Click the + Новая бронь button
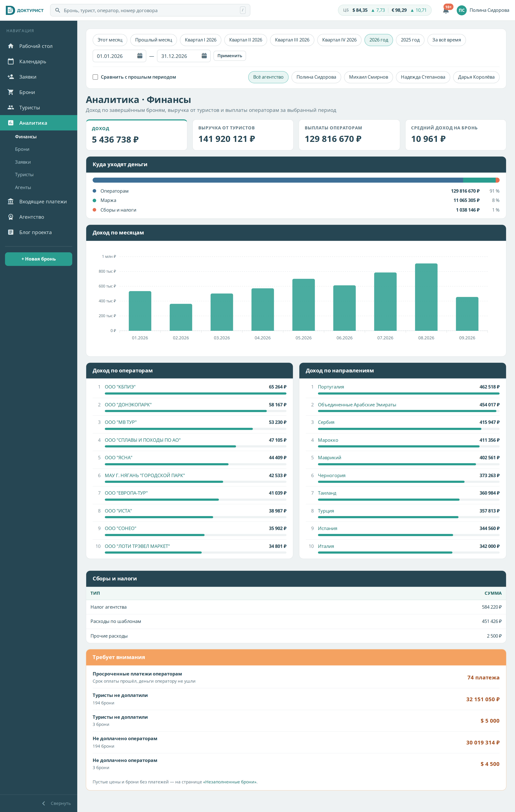Screen dimensions: 515x812 (38, 259)
